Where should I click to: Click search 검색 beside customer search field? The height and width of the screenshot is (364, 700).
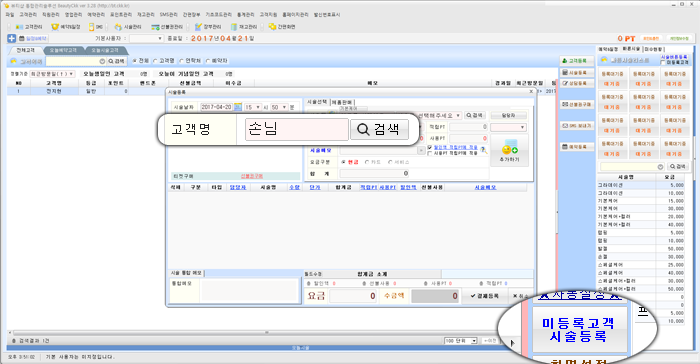point(117,61)
